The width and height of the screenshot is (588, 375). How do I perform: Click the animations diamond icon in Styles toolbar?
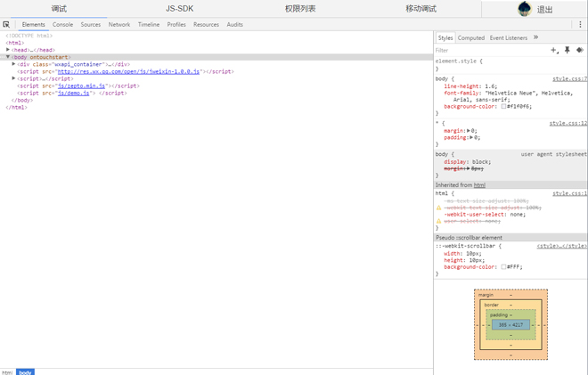coord(579,51)
